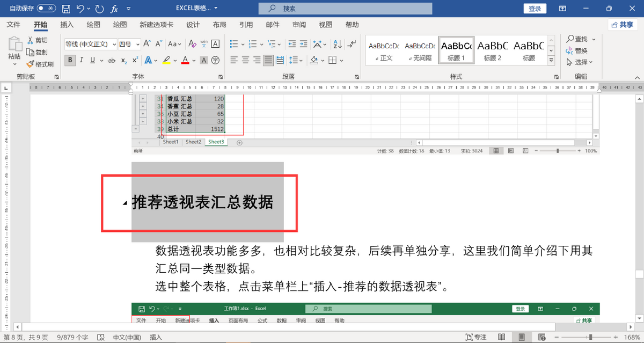Viewport: 644px width, 343px height.
Task: Center-align the paragraph text
Action: tap(245, 60)
